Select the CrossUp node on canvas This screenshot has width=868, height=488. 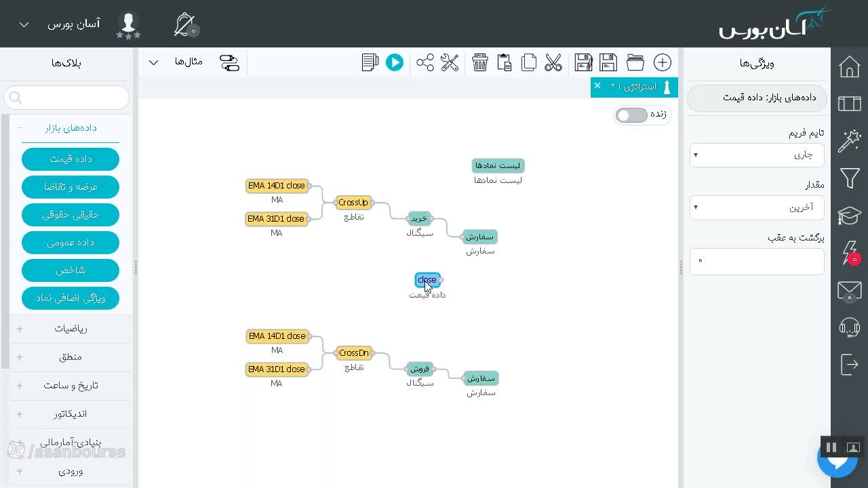click(x=353, y=203)
